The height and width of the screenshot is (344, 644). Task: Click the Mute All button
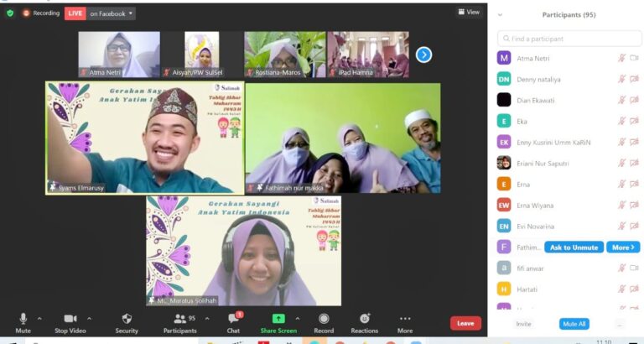tap(574, 324)
